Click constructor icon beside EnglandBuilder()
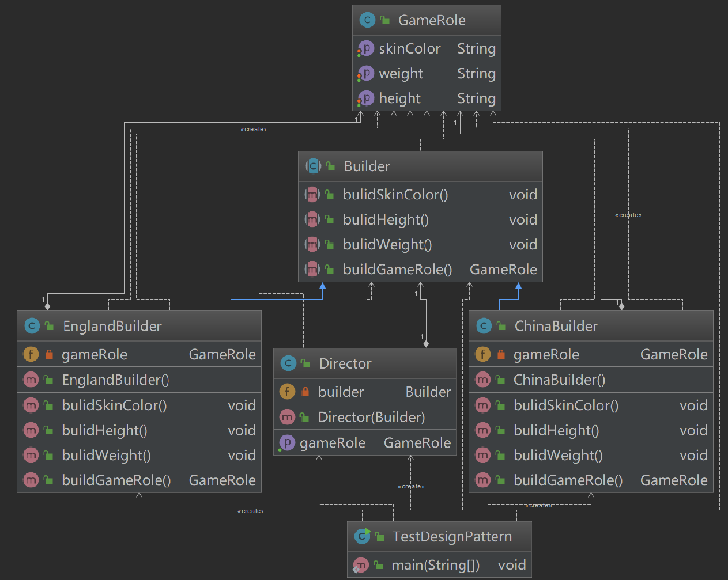Viewport: 728px width, 580px height. tap(31, 380)
